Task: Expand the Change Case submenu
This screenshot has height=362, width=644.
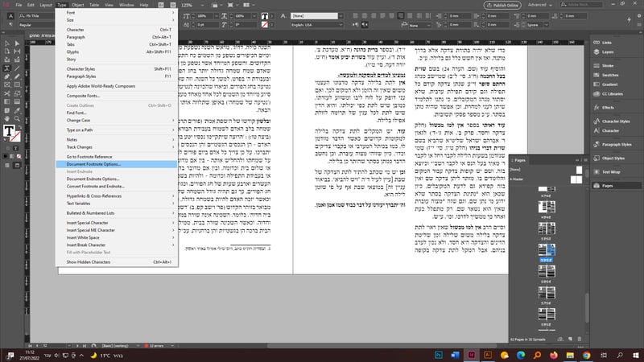Action: pyautogui.click(x=78, y=120)
